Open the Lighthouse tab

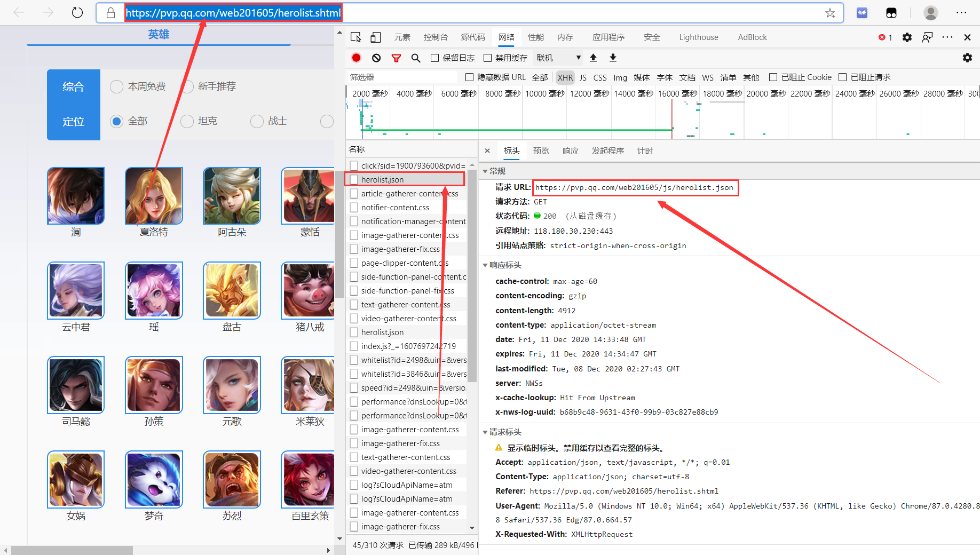(x=699, y=37)
